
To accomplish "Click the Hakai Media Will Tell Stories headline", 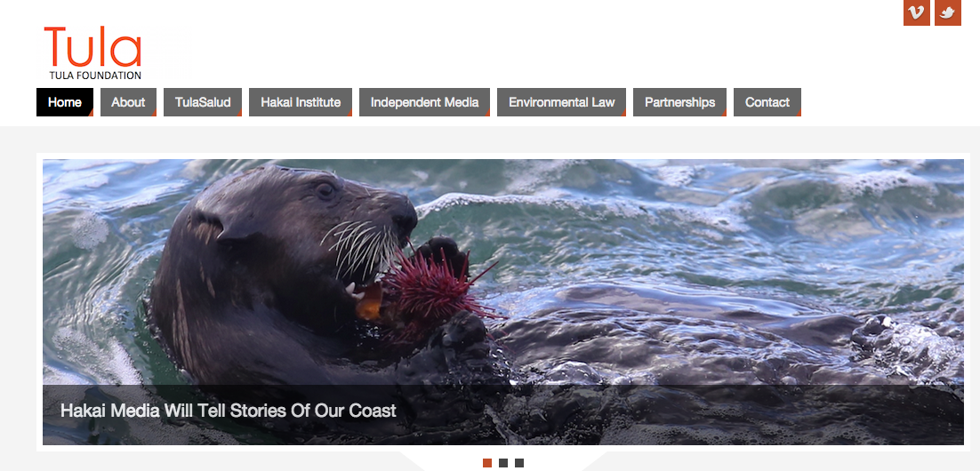I will [229, 411].
